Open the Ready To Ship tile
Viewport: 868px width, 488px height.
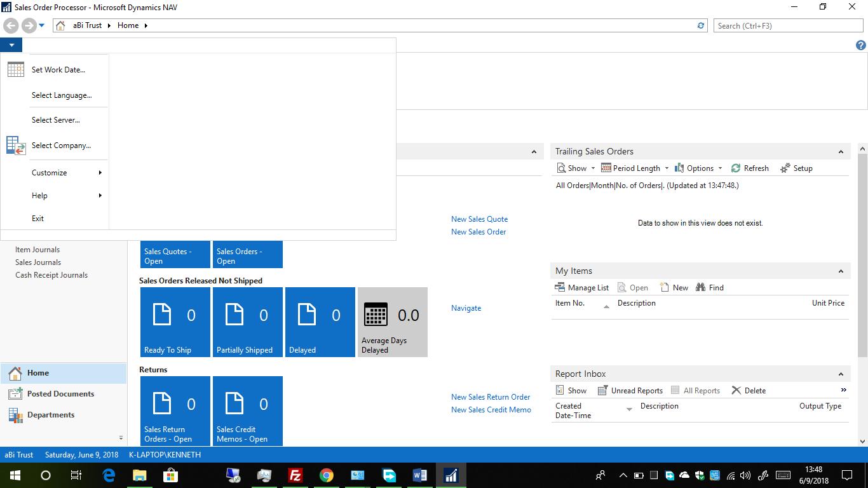click(175, 322)
